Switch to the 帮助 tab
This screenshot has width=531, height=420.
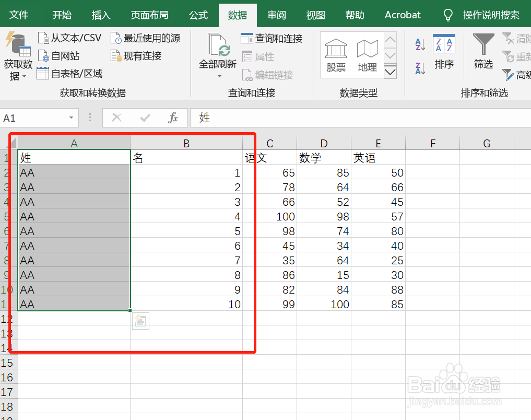coord(355,15)
